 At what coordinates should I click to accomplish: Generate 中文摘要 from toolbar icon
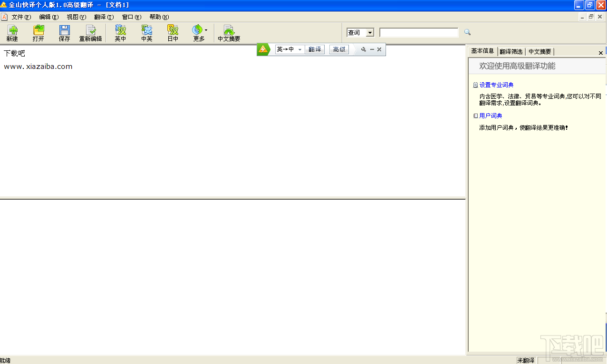229,33
